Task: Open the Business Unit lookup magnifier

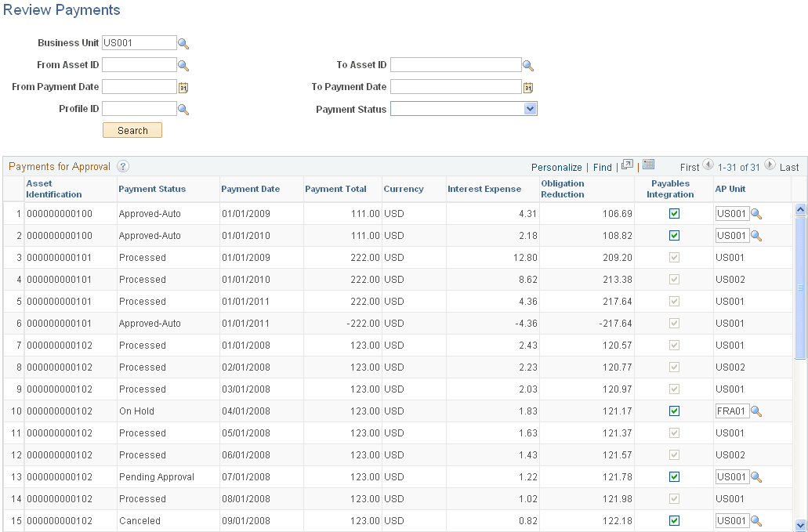Action: (x=183, y=43)
